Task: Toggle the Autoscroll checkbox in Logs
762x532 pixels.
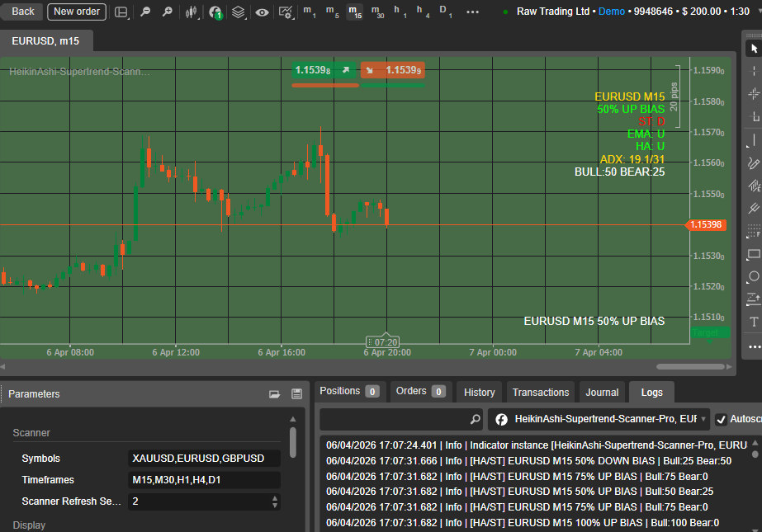Action: pyautogui.click(x=722, y=419)
